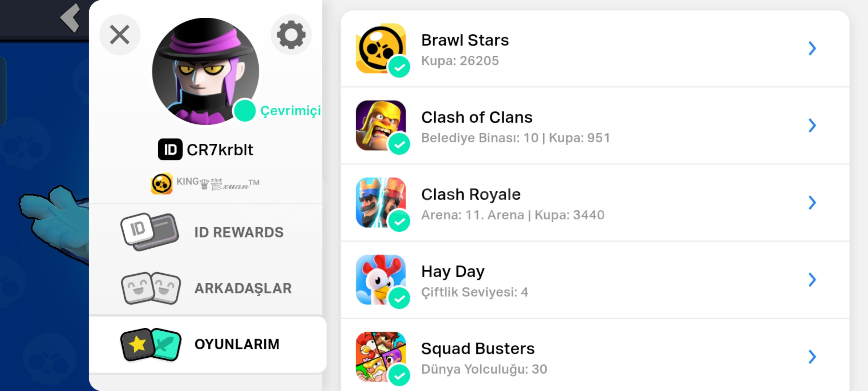This screenshot has width=868, height=391.
Task: Click the Hay Day chicken icon
Action: pos(381,279)
